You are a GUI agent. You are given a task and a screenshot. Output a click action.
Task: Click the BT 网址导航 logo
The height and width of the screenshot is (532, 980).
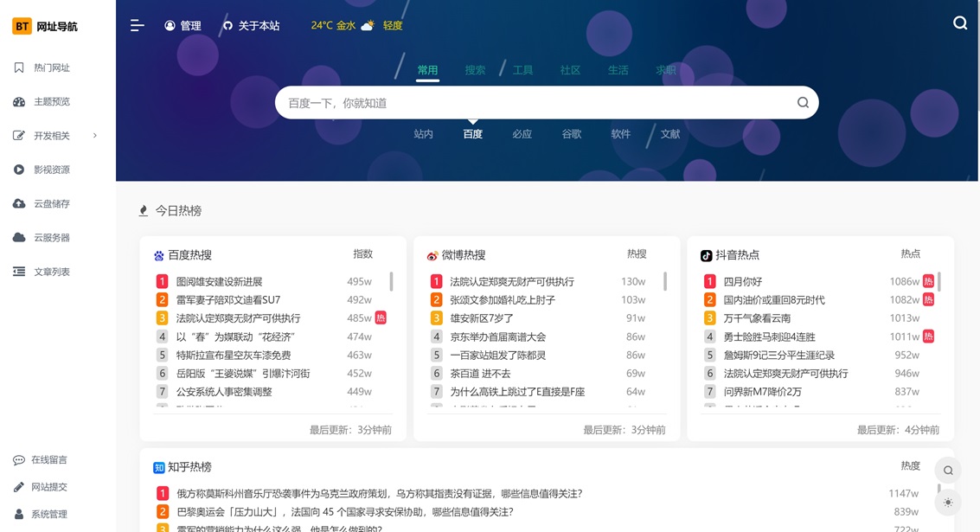(x=44, y=26)
